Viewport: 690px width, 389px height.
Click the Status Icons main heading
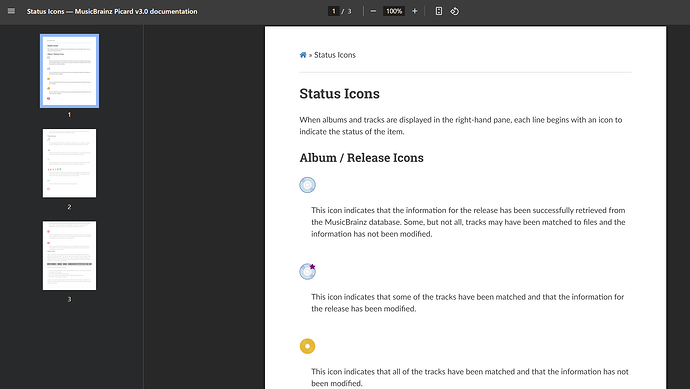[x=339, y=94]
